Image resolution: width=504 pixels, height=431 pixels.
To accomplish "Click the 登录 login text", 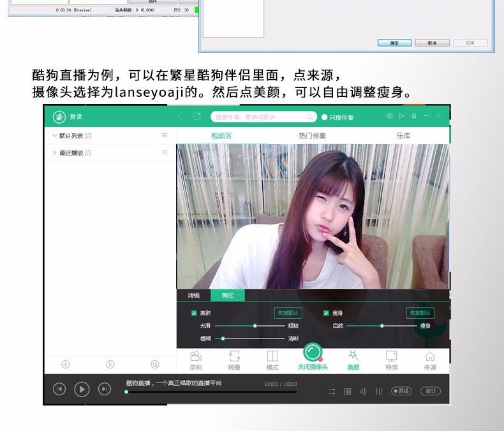I will [76, 117].
